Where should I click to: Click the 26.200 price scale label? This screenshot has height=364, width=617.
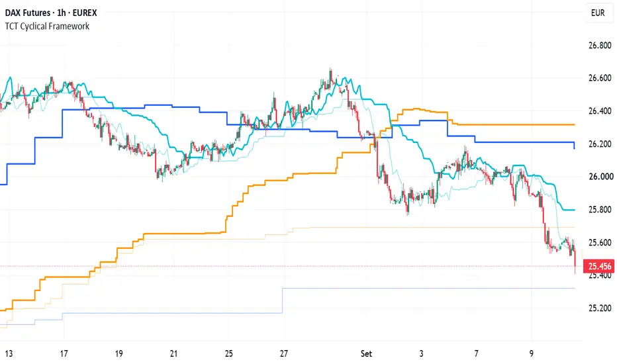point(600,144)
